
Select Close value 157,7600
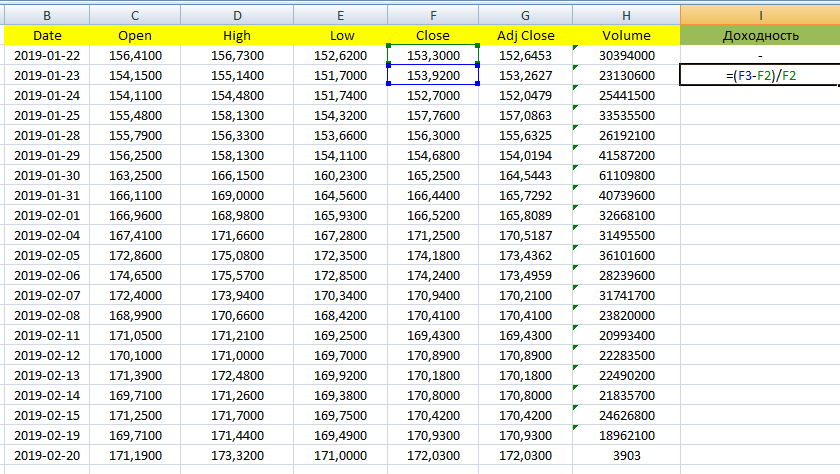(433, 115)
